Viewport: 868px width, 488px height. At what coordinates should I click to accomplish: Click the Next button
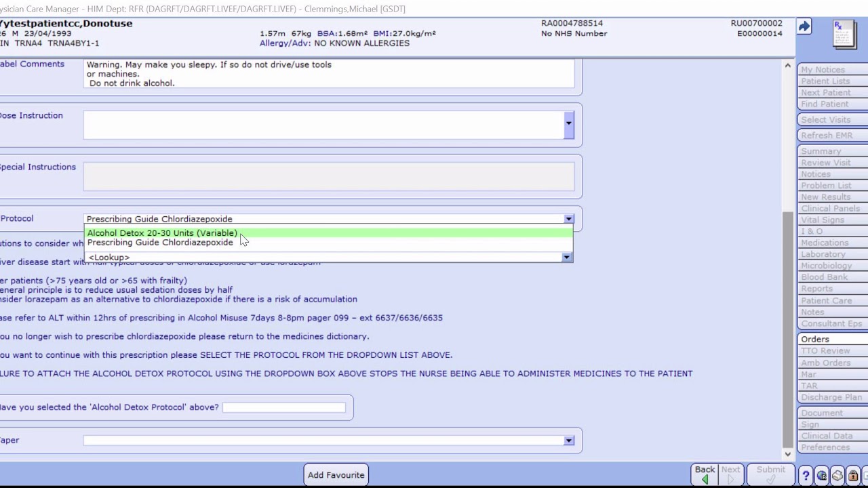(x=730, y=474)
